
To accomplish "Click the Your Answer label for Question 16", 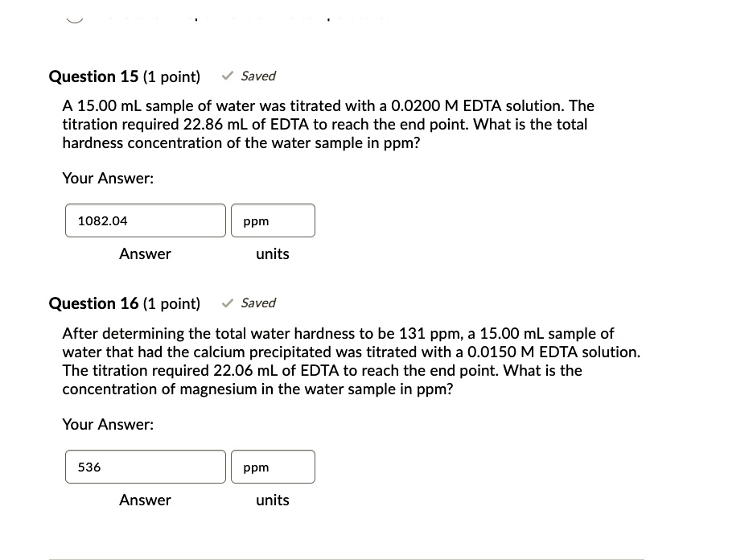I will coord(107,424).
